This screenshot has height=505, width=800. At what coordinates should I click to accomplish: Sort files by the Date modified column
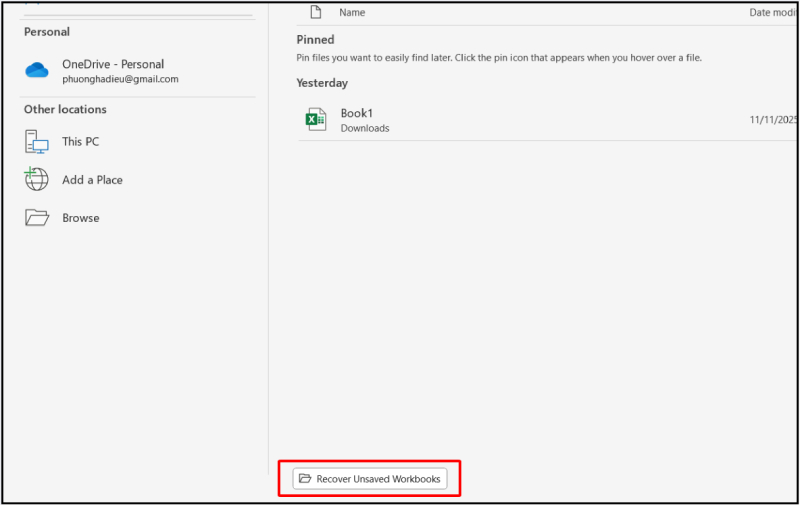pyautogui.click(x=772, y=13)
